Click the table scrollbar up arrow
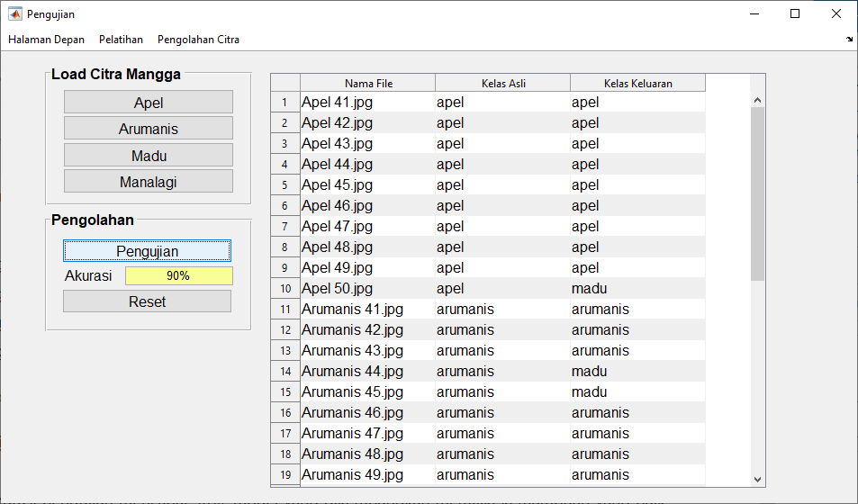Image resolution: width=858 pixels, height=504 pixels. click(x=757, y=100)
